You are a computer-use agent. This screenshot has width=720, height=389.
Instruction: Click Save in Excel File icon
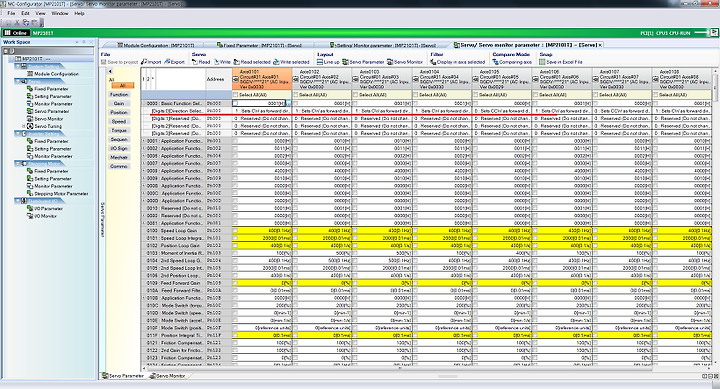(542, 62)
